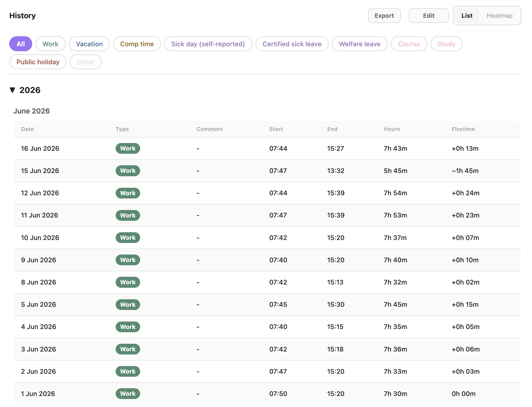Switch to List view
The height and width of the screenshot is (407, 532).
tap(467, 15)
